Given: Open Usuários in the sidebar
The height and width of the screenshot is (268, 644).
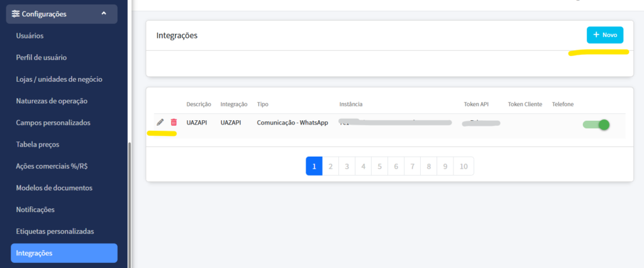Looking at the screenshot, I should click(30, 36).
